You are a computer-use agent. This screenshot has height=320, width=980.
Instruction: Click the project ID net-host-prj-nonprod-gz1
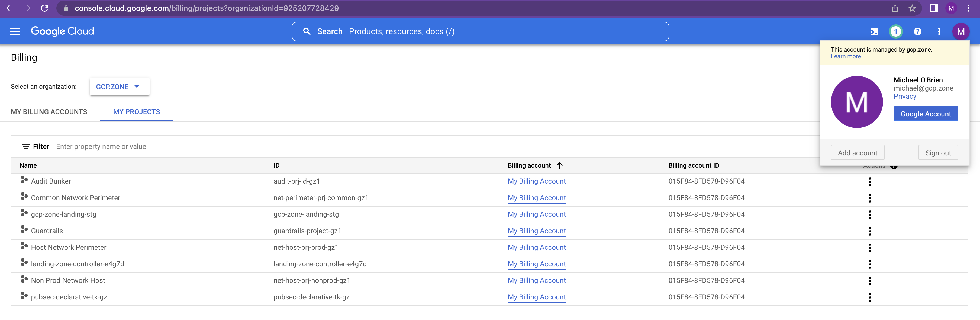point(312,281)
